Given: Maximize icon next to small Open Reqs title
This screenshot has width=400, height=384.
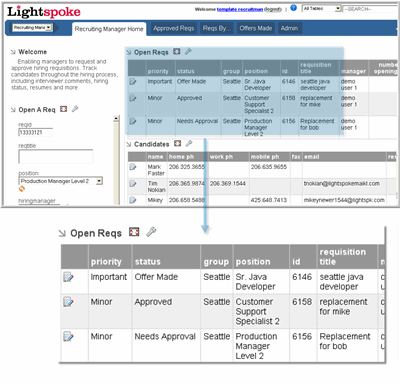Looking at the screenshot, I should tap(177, 52).
